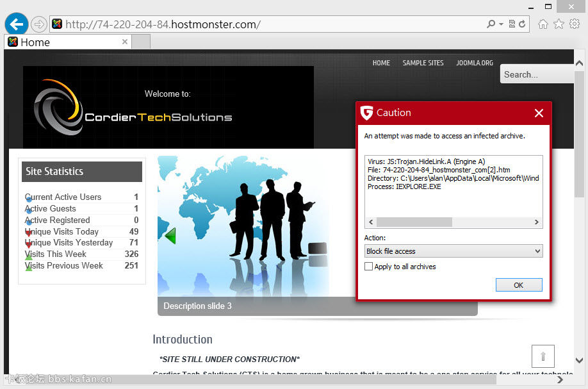This screenshot has height=389, width=588.
Task: Click Unique Visits Yesterday row
Action: [x=81, y=243]
